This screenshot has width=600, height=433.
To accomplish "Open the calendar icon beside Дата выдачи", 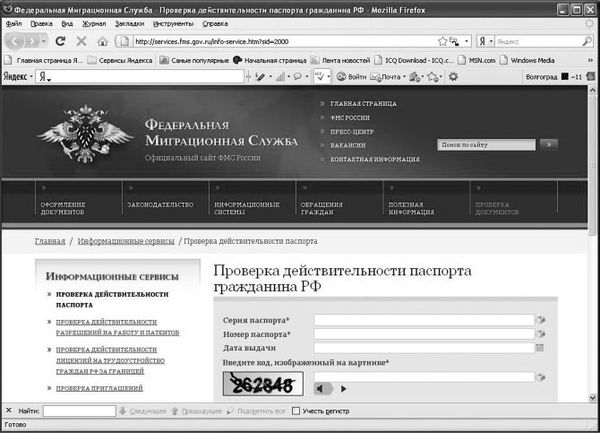I will click(x=540, y=347).
